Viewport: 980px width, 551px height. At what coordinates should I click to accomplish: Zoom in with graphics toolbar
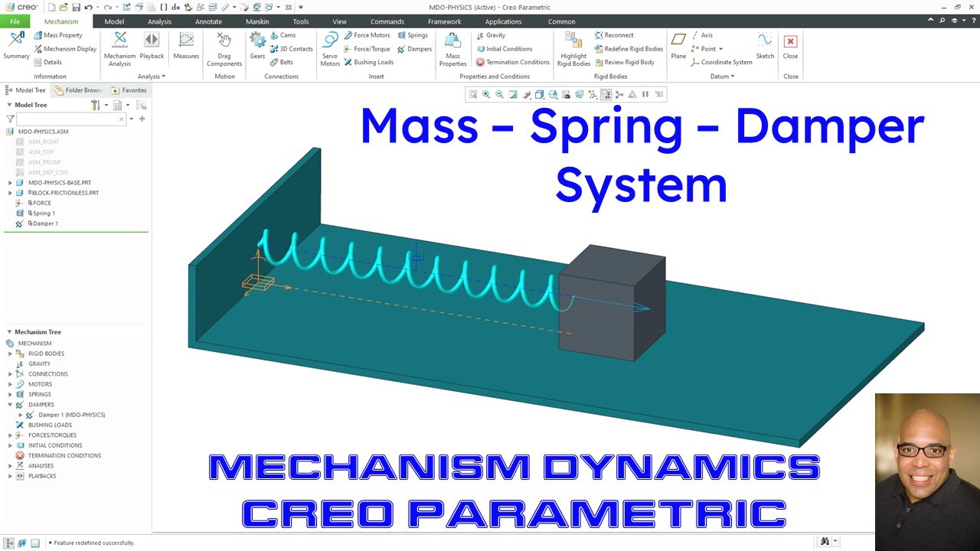(x=486, y=94)
